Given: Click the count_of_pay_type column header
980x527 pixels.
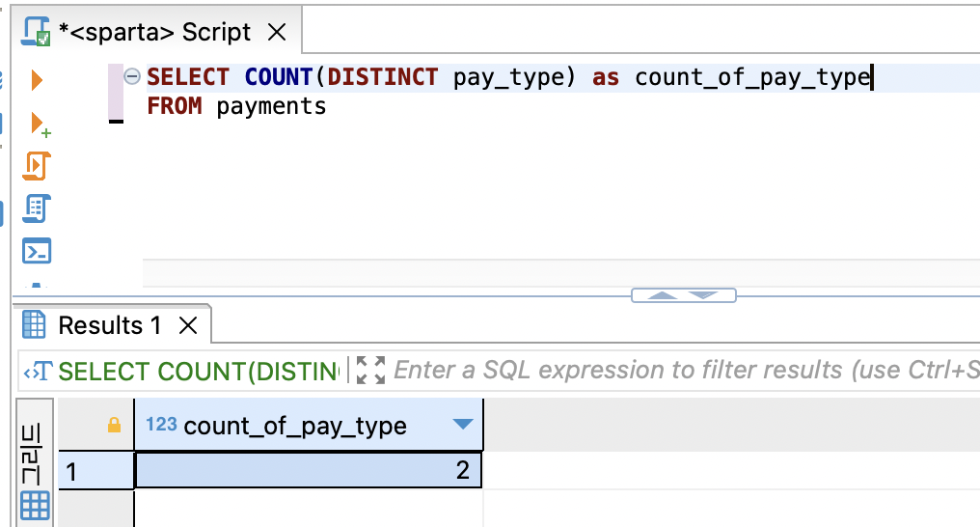Looking at the screenshot, I should (308, 425).
